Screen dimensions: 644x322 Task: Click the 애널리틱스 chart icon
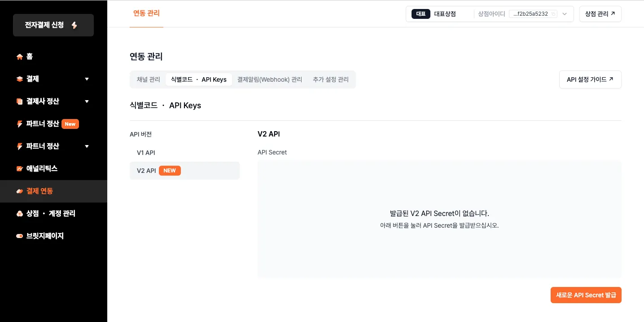(19, 169)
